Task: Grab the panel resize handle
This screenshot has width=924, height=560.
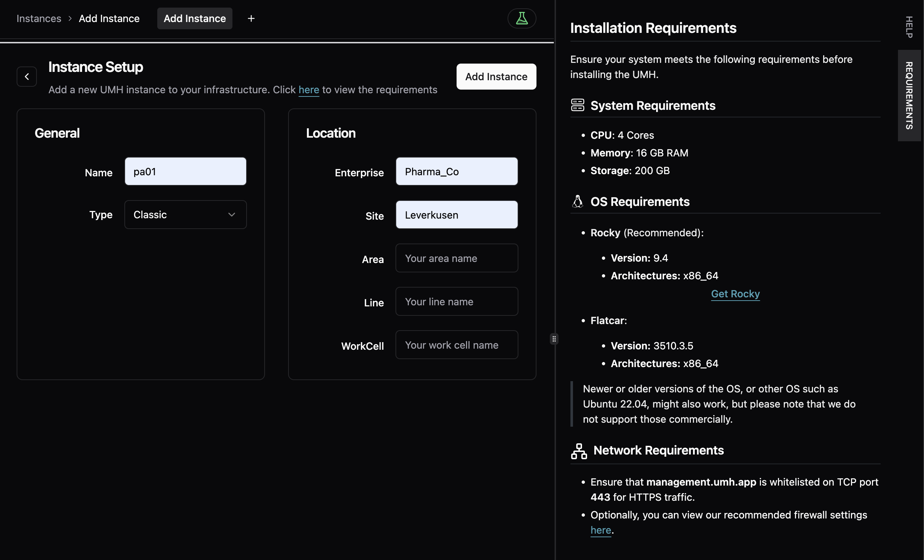Action: 554,339
